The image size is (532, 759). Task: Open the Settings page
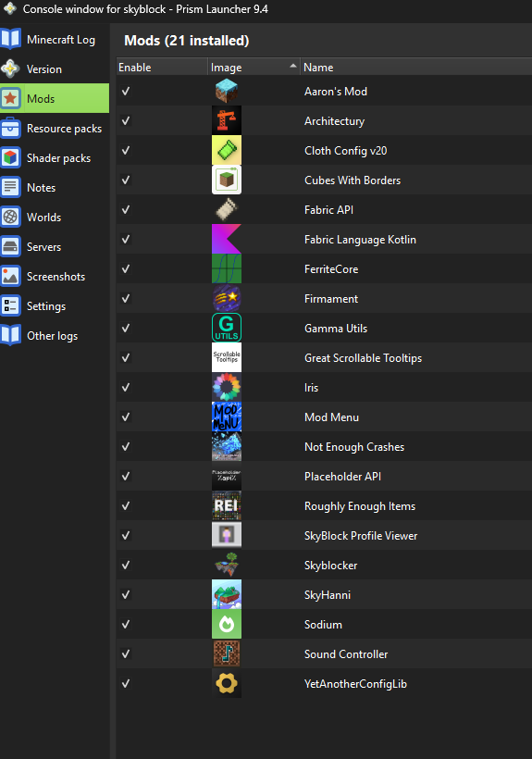click(55, 306)
